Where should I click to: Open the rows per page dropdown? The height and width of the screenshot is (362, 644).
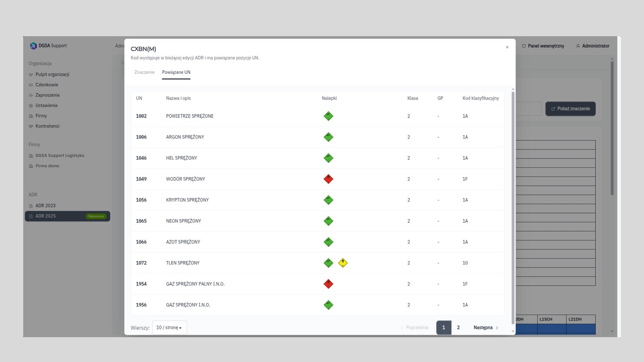pyautogui.click(x=169, y=327)
